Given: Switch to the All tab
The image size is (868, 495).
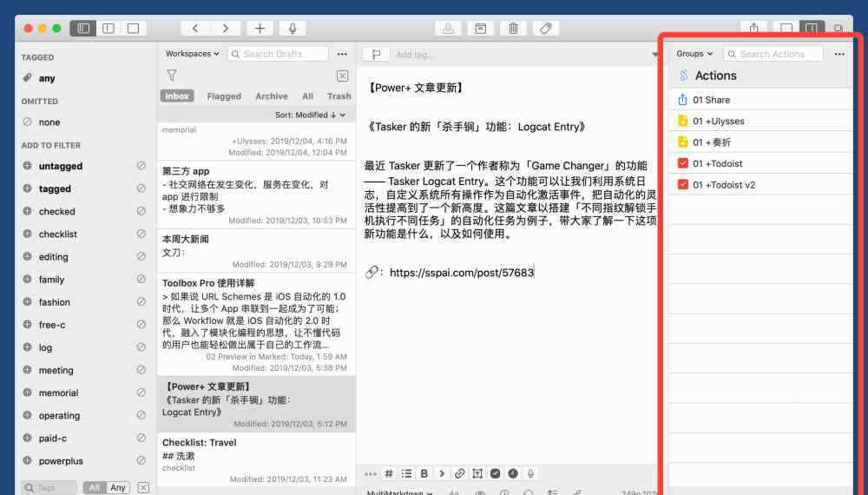Looking at the screenshot, I should point(308,96).
